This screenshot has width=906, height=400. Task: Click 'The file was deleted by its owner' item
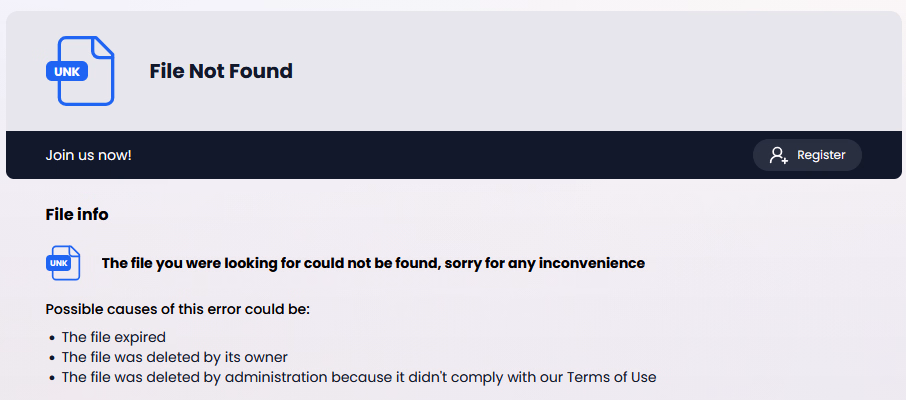click(174, 357)
